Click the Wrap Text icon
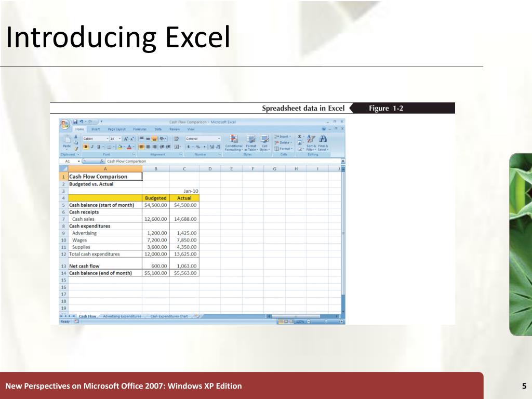The image size is (532, 399). (177, 139)
